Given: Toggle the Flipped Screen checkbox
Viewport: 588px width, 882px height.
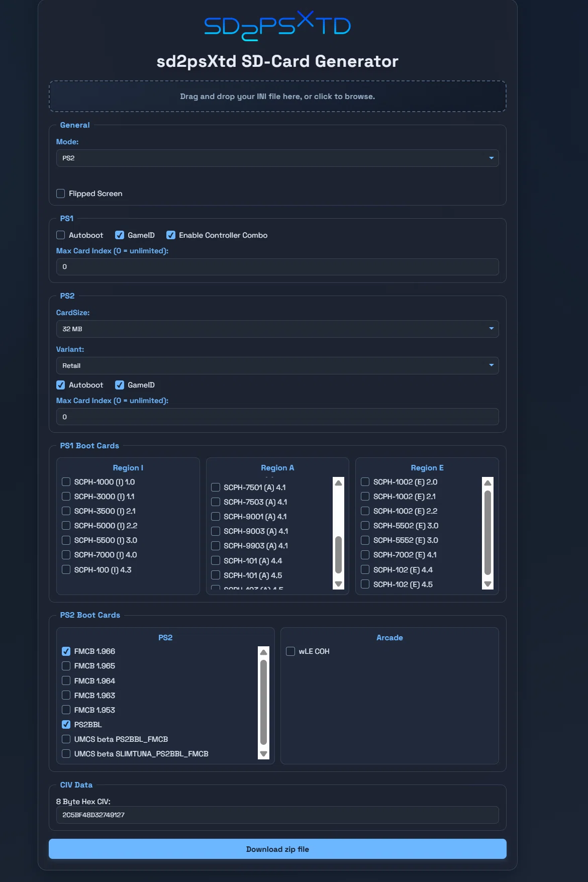Looking at the screenshot, I should click(61, 193).
